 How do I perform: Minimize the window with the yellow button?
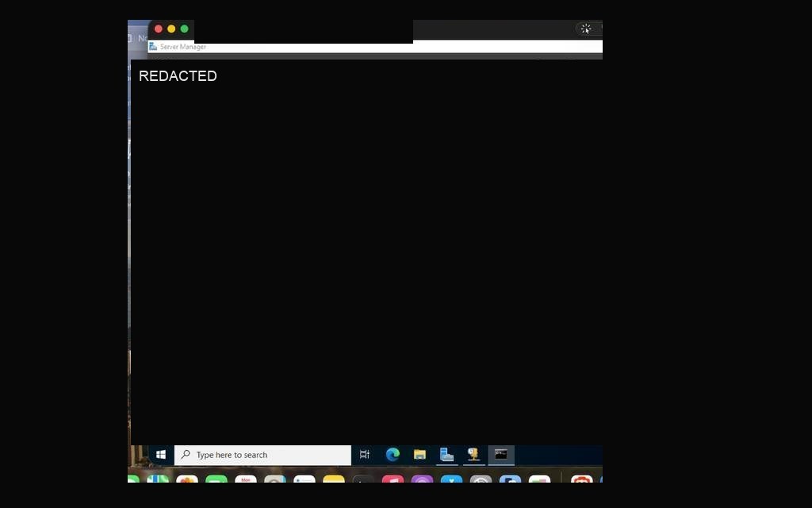point(171,29)
